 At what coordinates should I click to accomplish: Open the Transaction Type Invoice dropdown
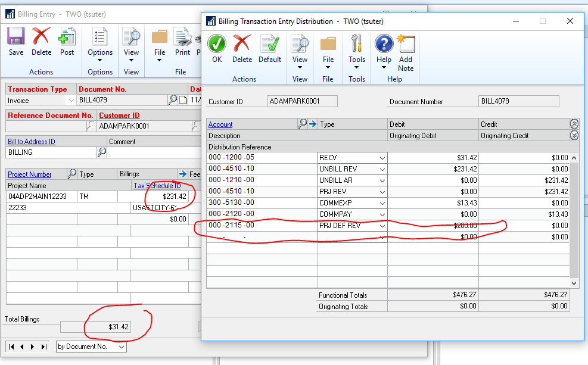pos(71,101)
